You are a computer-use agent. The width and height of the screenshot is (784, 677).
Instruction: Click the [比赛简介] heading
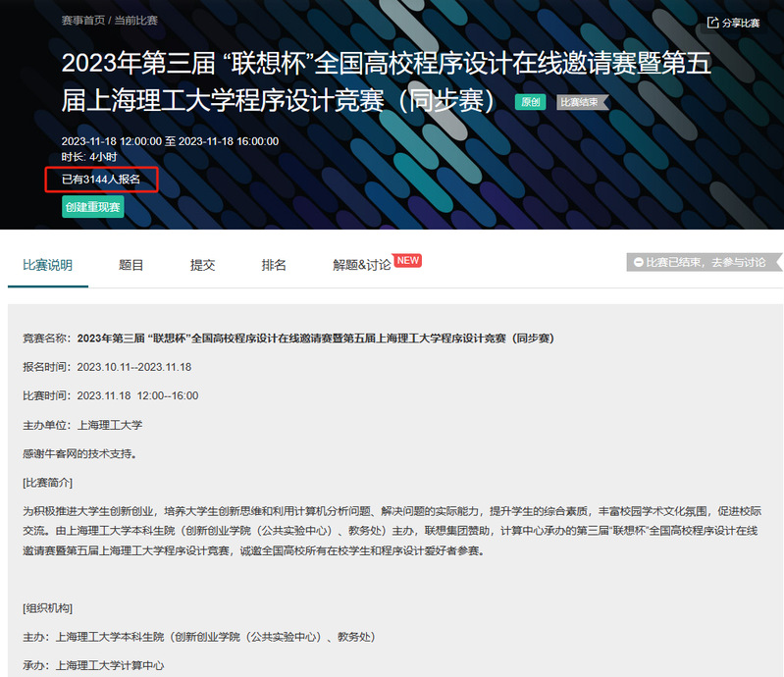pos(47,483)
